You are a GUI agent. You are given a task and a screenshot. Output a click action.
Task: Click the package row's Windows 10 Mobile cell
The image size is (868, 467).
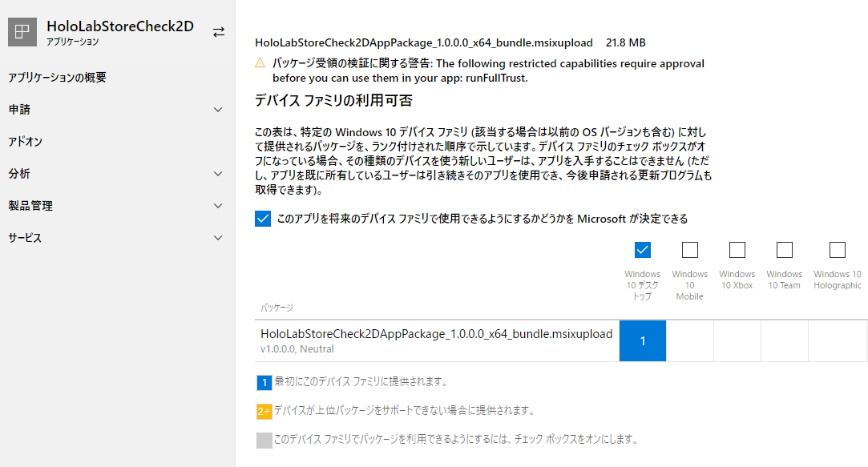690,341
